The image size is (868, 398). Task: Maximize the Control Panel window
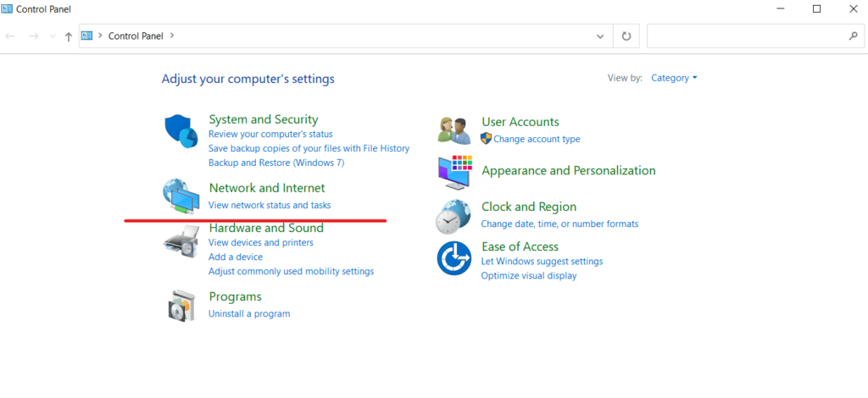click(x=816, y=8)
